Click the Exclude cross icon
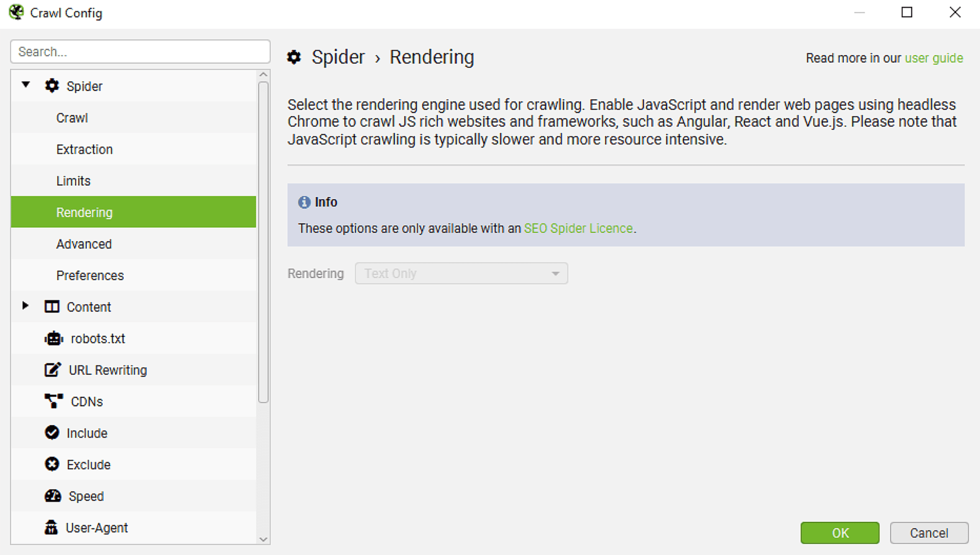Viewport: 980px width, 555px height. [53, 464]
